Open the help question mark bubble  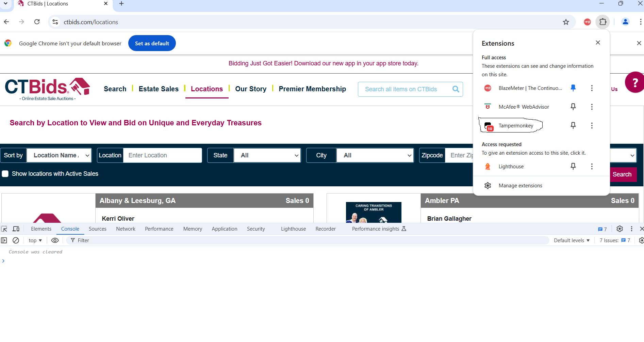point(634,82)
